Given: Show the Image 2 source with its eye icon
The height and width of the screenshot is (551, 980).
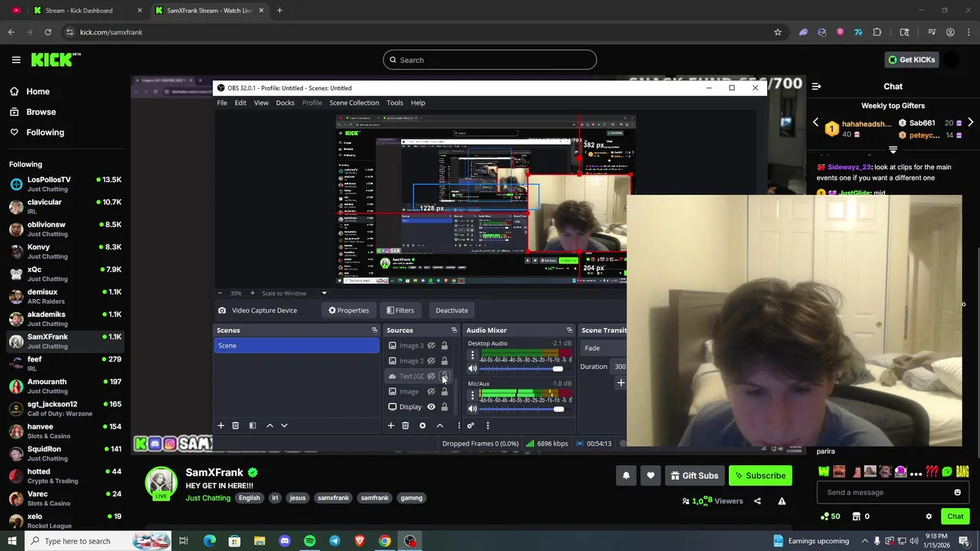Looking at the screenshot, I should click(x=431, y=361).
